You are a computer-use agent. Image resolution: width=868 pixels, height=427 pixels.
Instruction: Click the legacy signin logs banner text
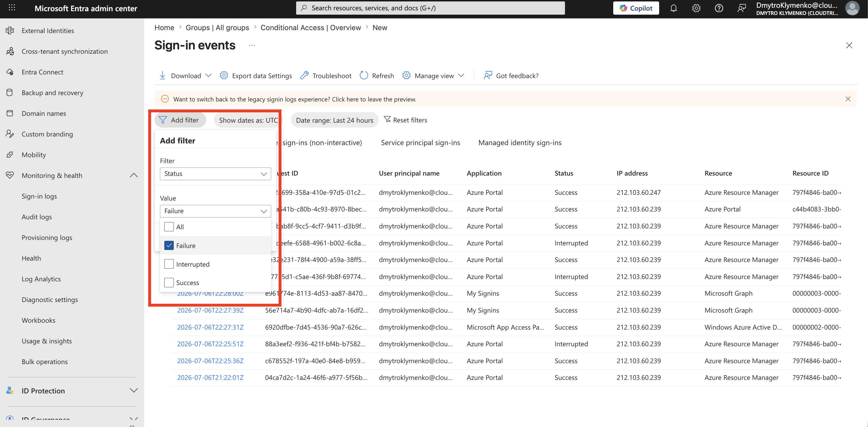coord(294,99)
